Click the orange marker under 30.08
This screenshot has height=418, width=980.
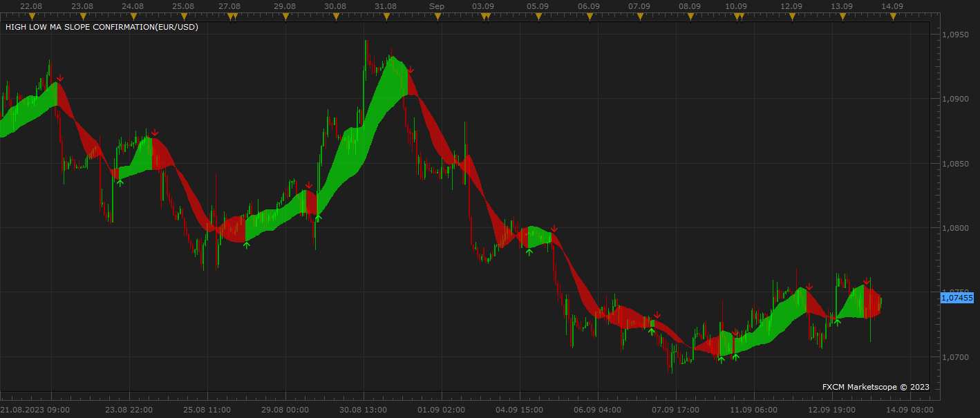point(336,16)
